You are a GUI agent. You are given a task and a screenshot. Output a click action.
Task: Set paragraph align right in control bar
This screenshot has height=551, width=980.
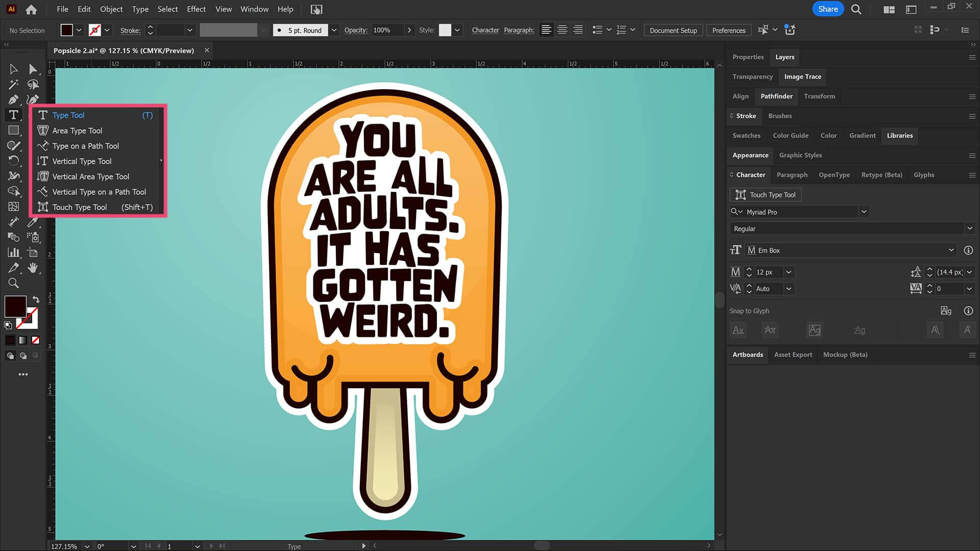point(578,30)
